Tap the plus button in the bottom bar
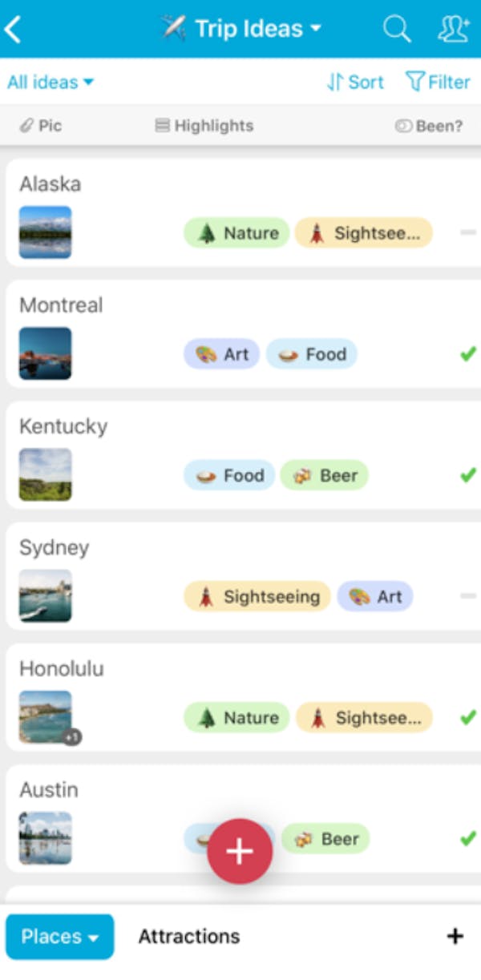 click(455, 935)
